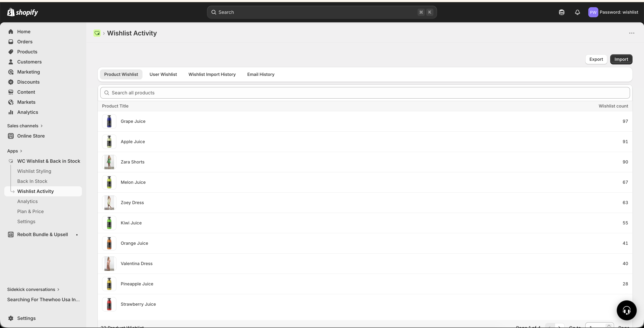Open the Orders page link
Screen dimensions: 644x328
[x=25, y=42]
